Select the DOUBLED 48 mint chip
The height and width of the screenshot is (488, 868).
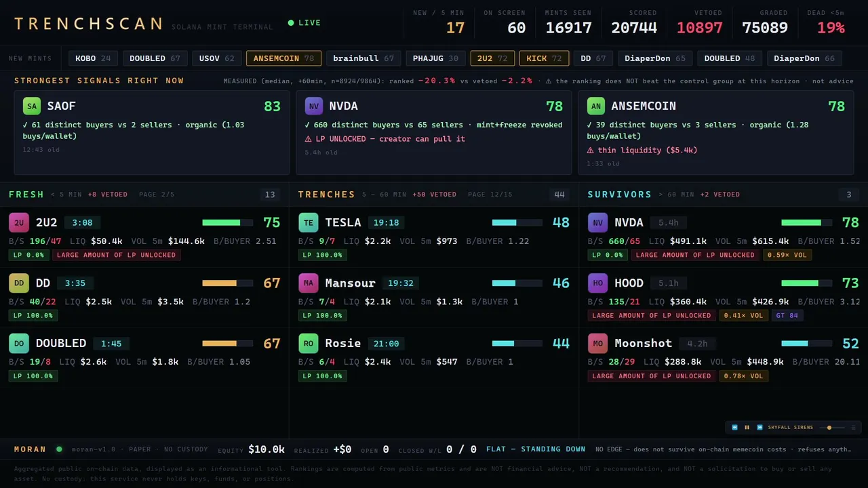(730, 58)
